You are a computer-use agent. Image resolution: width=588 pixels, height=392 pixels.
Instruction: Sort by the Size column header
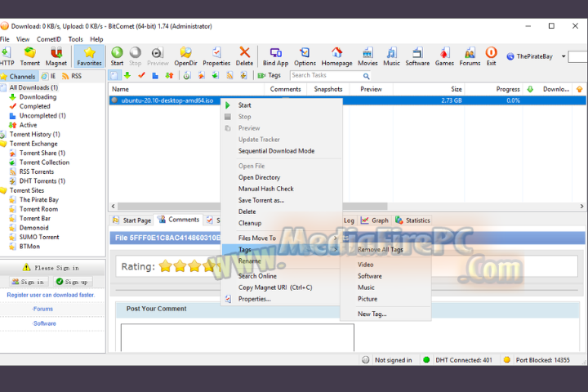[x=428, y=89]
